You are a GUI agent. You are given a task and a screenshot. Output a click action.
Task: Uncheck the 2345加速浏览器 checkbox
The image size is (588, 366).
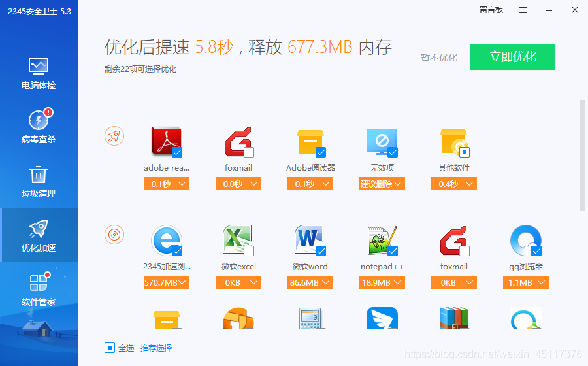[x=177, y=251]
